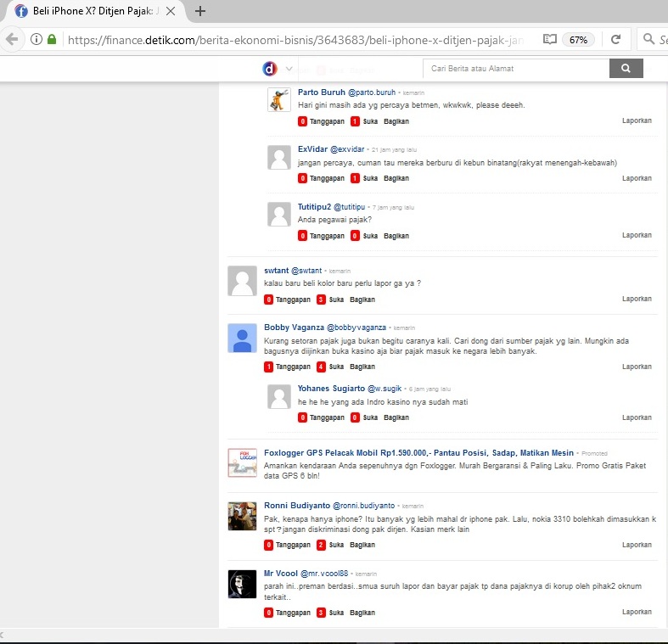
Task: Click the browser back arrow button
Action: click(x=11, y=39)
